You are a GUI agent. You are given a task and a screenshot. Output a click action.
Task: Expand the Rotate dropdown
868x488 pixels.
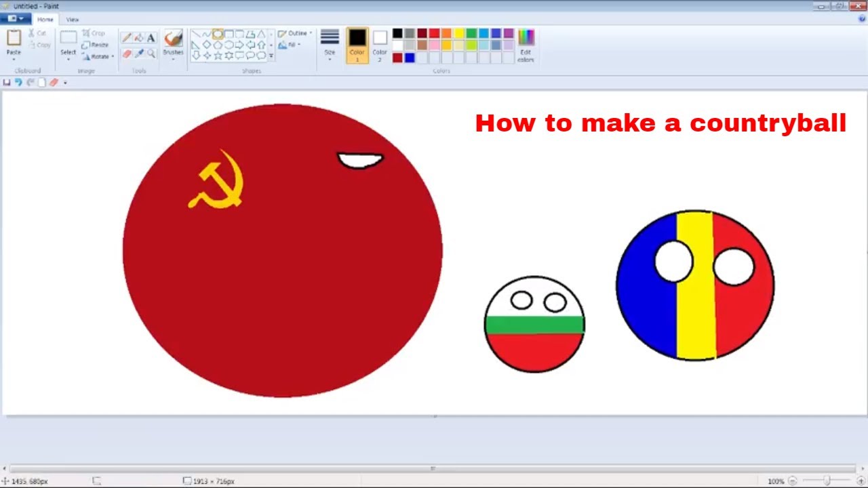coord(112,56)
